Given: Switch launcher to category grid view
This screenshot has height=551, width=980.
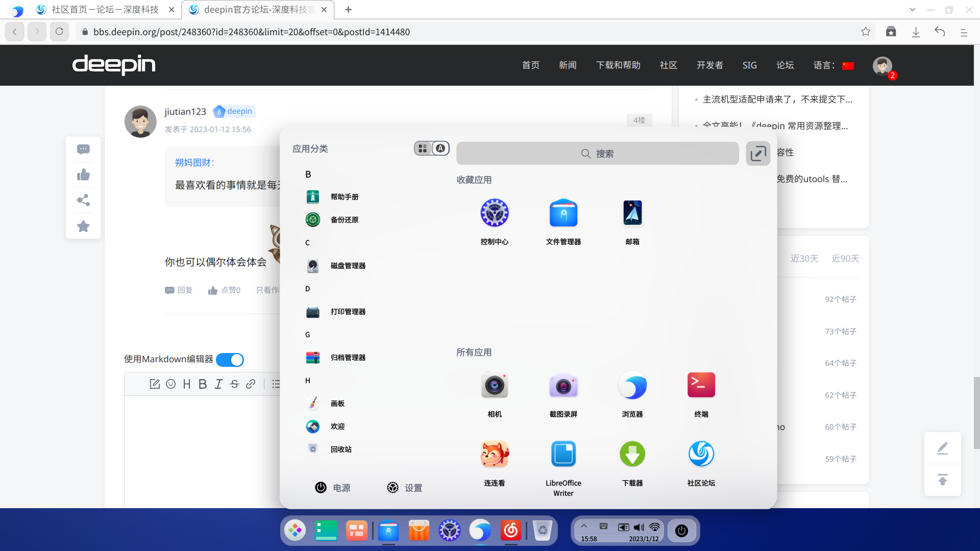Looking at the screenshot, I should click(423, 148).
